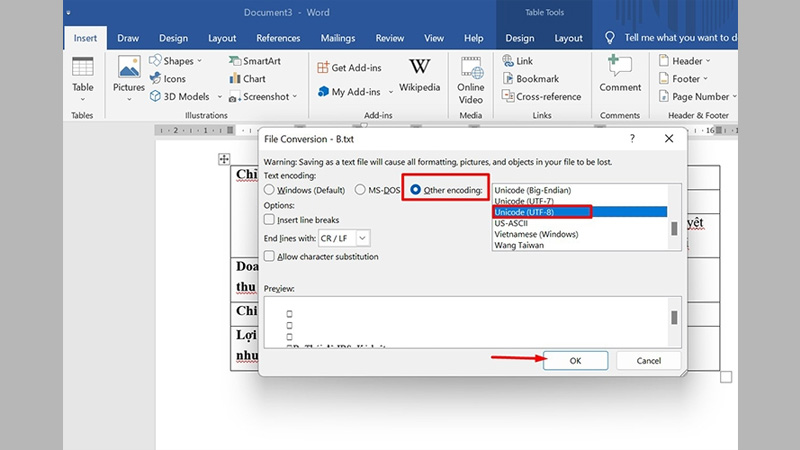Image resolution: width=800 pixels, height=450 pixels.
Task: Open the Table Tools Design tab
Action: pyautogui.click(x=520, y=38)
